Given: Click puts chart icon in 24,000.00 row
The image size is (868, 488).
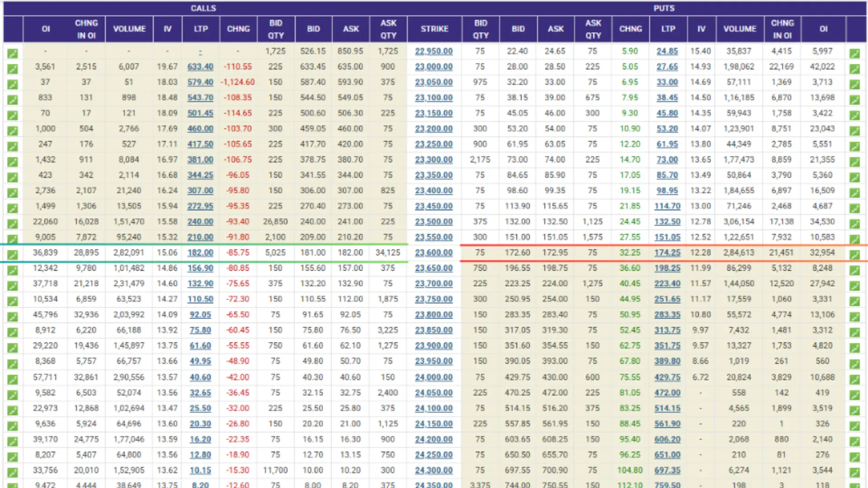Looking at the screenshot, I should click(854, 380).
